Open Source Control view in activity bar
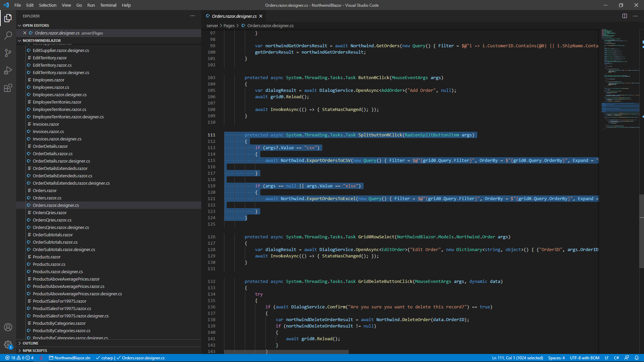 (8, 53)
